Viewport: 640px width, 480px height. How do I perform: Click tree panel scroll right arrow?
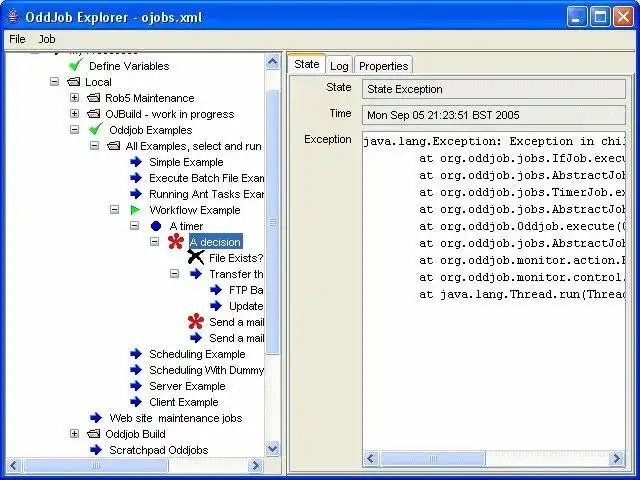click(256, 465)
